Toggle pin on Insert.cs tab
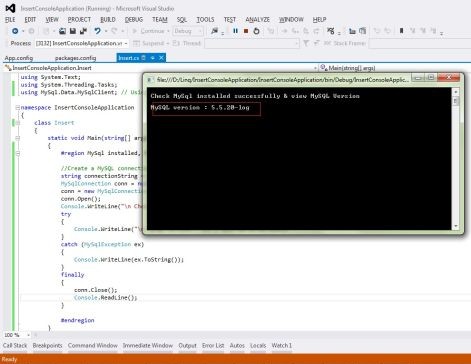The width and height of the screenshot is (471, 364). 153,58
